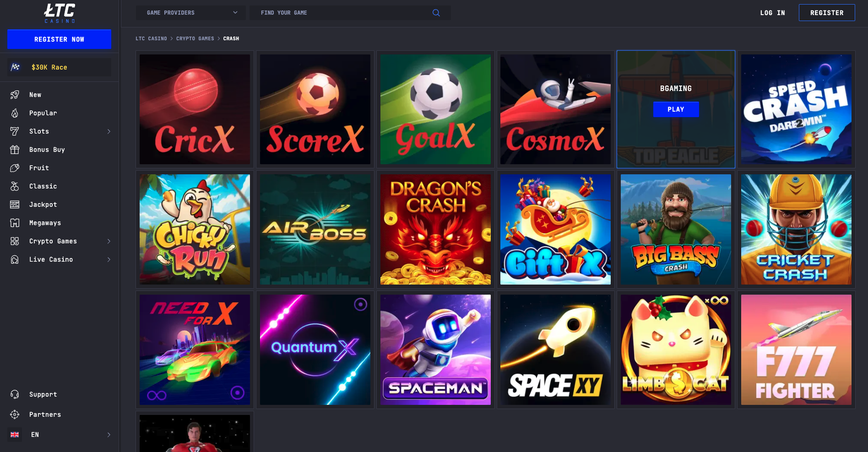Click the Megaways sidebar icon
Image resolution: width=868 pixels, height=452 pixels.
point(15,223)
